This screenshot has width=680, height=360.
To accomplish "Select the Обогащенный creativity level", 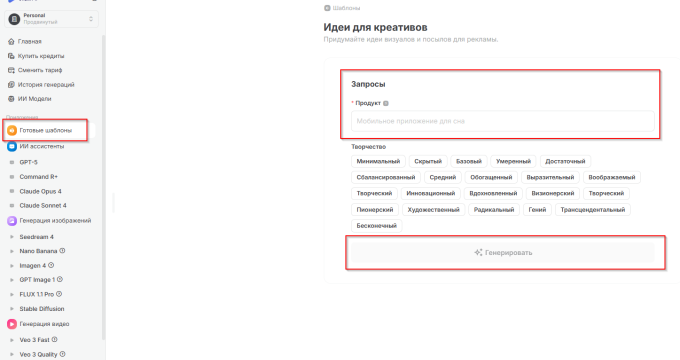I will point(491,177).
